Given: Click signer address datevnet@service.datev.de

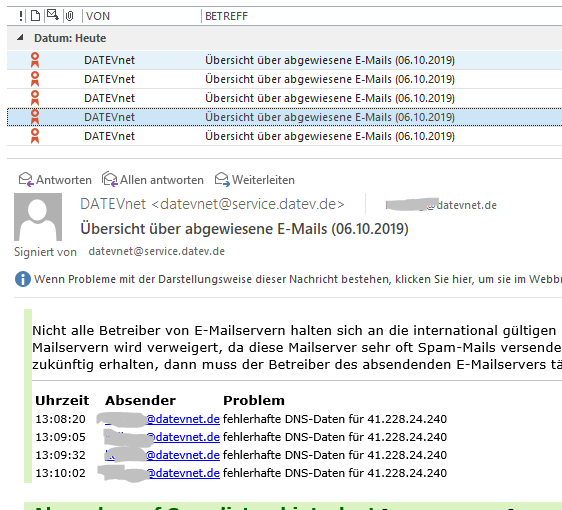Looking at the screenshot, I should [x=157, y=251].
